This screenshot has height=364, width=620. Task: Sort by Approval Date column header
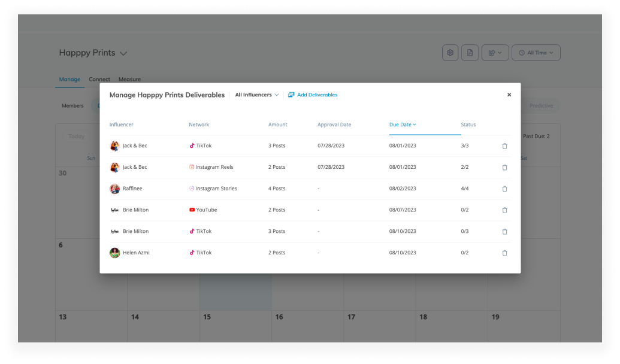coord(334,125)
